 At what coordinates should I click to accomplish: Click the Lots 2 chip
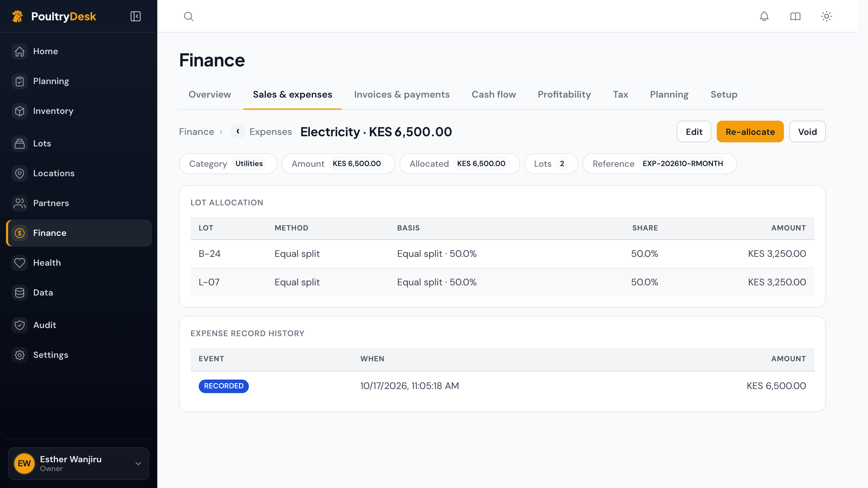pyautogui.click(x=551, y=164)
